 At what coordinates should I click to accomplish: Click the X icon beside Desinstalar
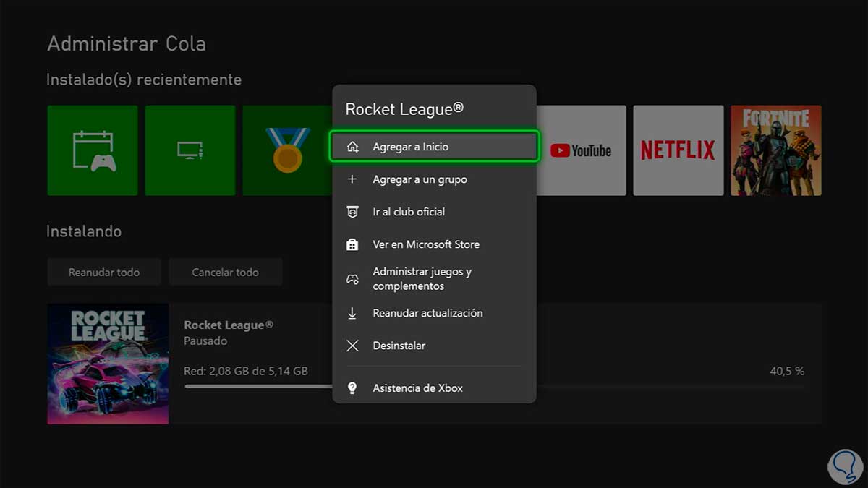(352, 346)
